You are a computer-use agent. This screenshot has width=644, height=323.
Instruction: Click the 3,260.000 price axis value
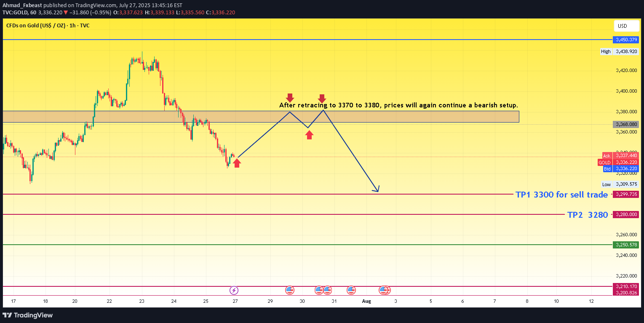tap(626, 235)
